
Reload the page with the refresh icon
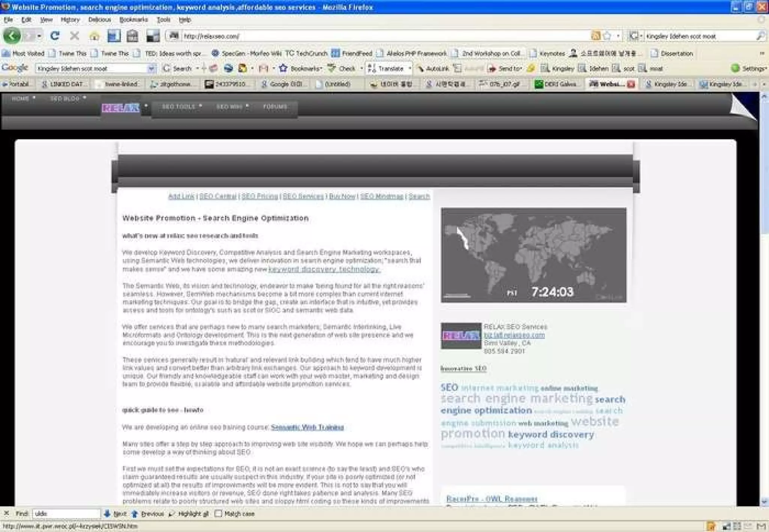point(55,36)
